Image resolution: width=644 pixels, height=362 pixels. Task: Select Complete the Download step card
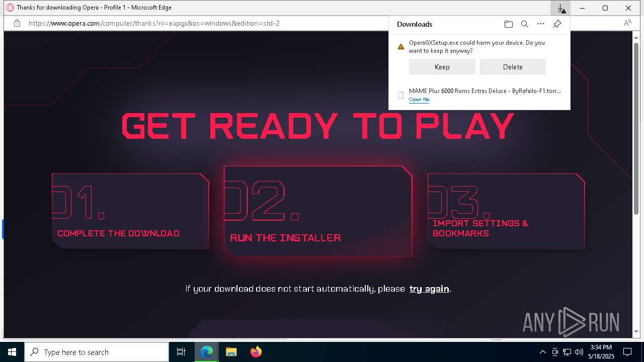(x=130, y=211)
